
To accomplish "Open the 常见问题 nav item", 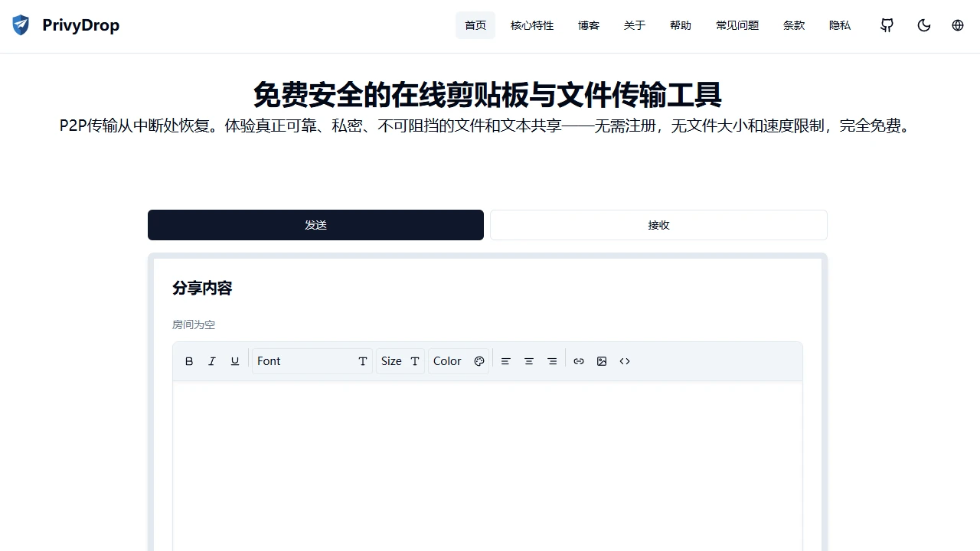I will coord(737,25).
